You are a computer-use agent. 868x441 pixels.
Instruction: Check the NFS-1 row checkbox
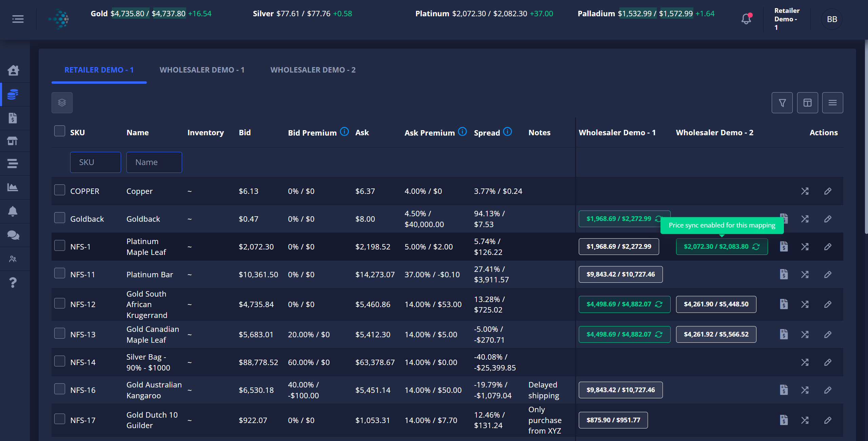[60, 245]
